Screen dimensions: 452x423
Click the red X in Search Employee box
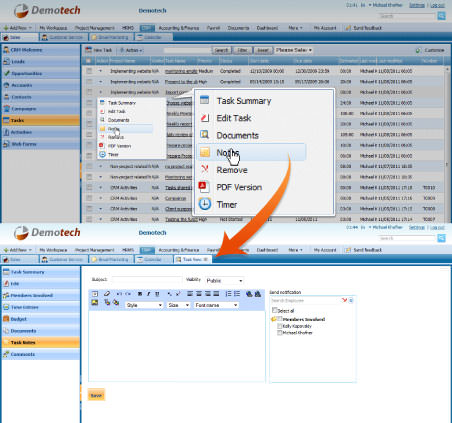point(344,300)
